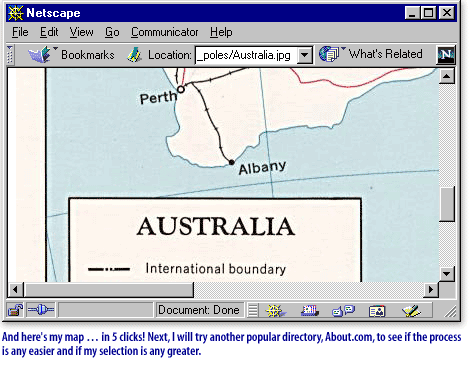Minimize the Netscape window
Image resolution: width=470 pixels, height=390 pixels.
coord(413,13)
